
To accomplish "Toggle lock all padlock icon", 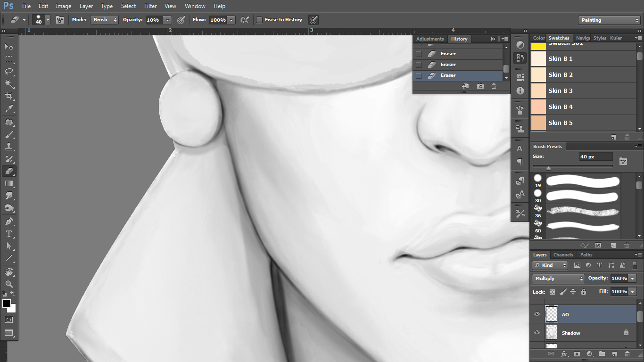I will tap(583, 292).
